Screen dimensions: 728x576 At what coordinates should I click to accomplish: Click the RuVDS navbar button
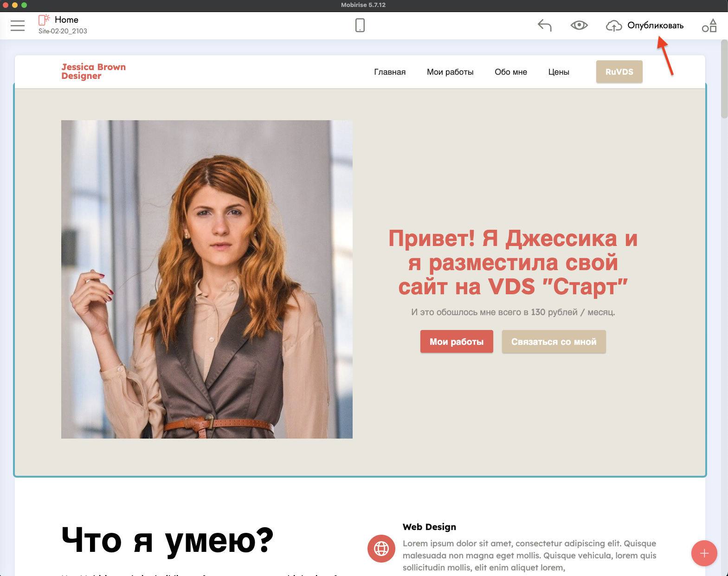pos(619,72)
